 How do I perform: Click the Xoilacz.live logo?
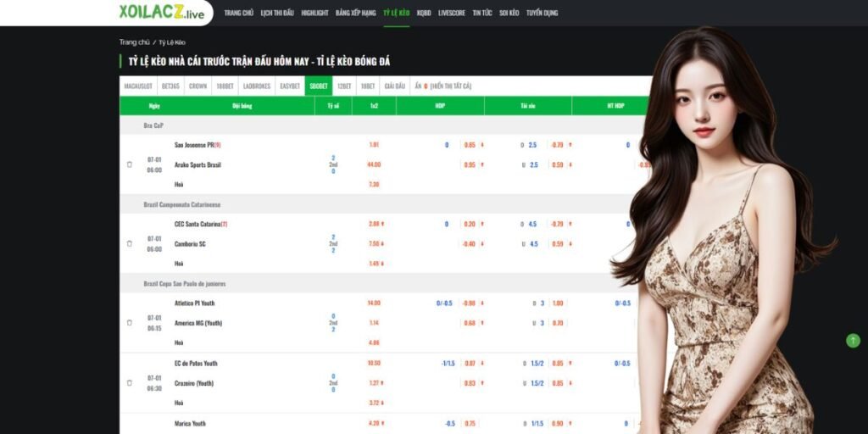pos(162,13)
